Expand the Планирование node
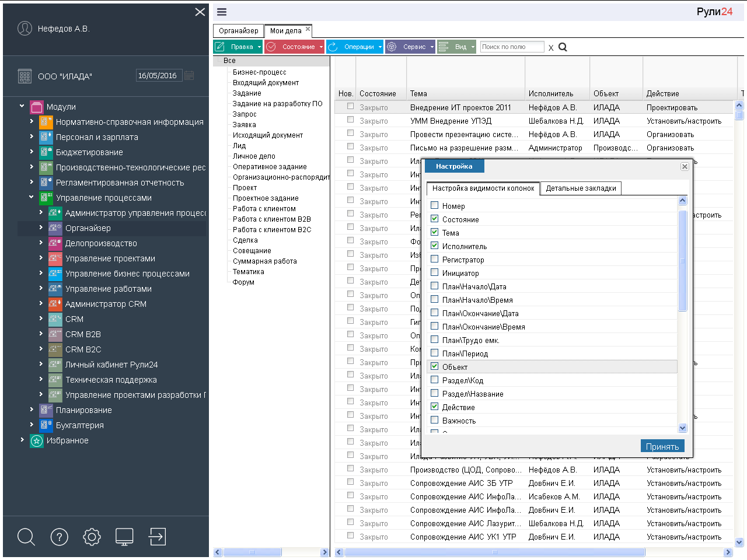This screenshot has height=560, width=747. [x=32, y=409]
